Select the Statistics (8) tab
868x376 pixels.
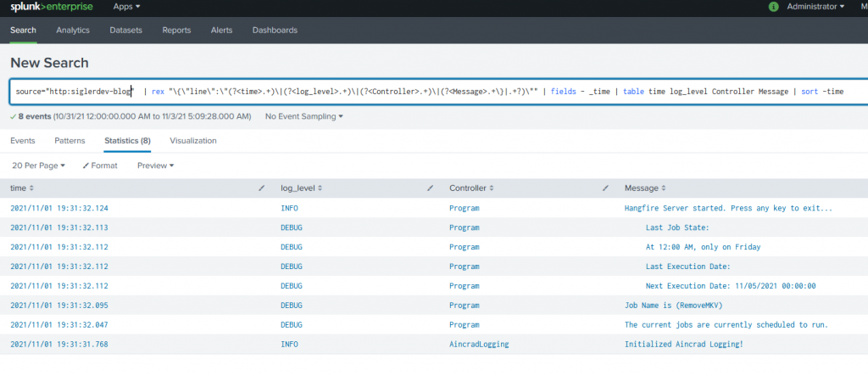click(127, 141)
